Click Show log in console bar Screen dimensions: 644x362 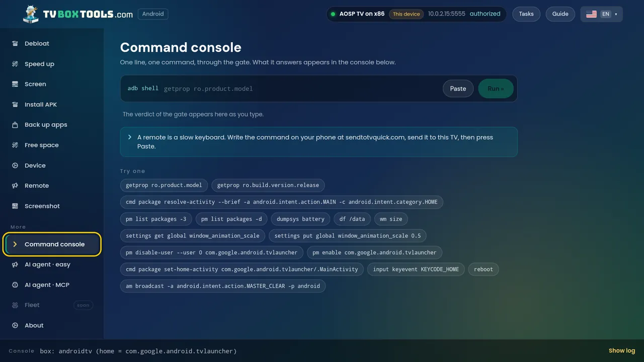(x=622, y=351)
